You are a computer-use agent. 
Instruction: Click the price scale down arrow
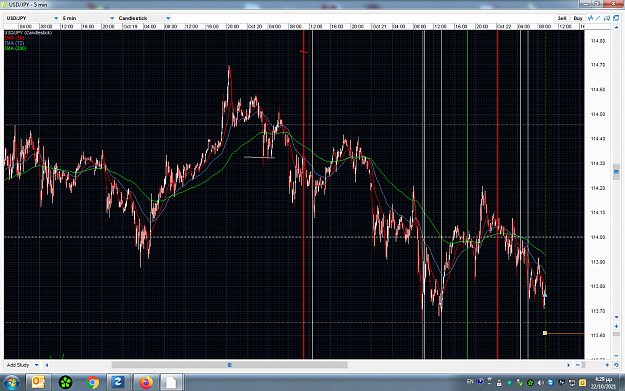tap(616, 317)
